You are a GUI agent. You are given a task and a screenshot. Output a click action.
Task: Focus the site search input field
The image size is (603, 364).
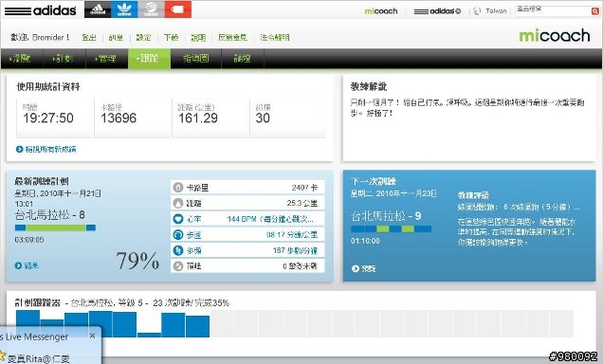(x=553, y=10)
